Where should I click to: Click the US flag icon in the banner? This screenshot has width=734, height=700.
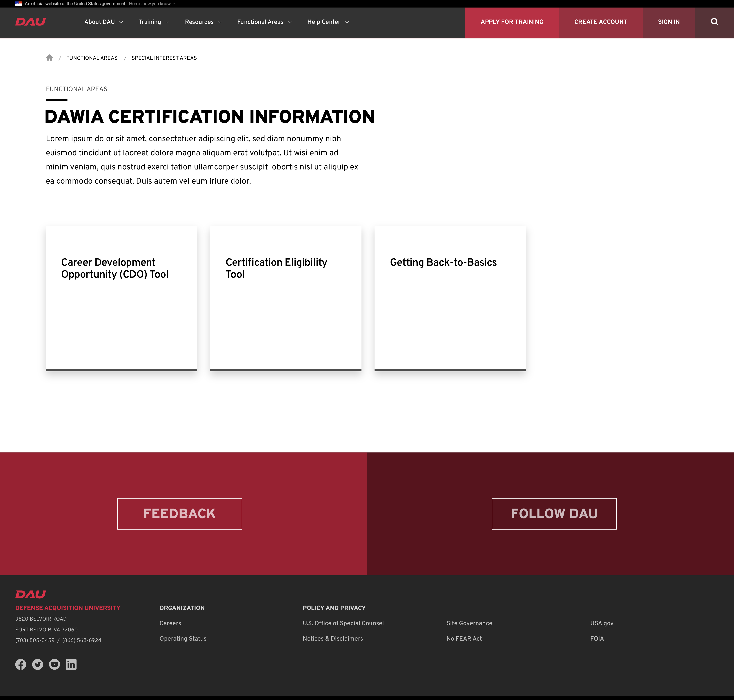19,4
